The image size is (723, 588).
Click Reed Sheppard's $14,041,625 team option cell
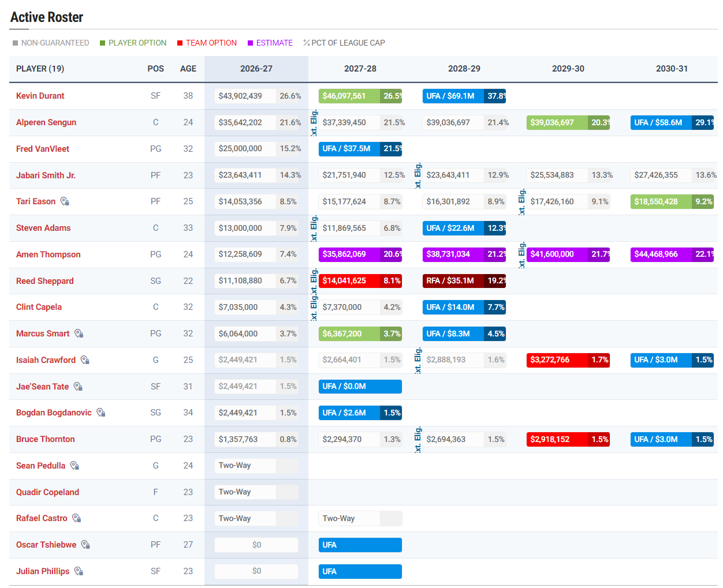(360, 281)
